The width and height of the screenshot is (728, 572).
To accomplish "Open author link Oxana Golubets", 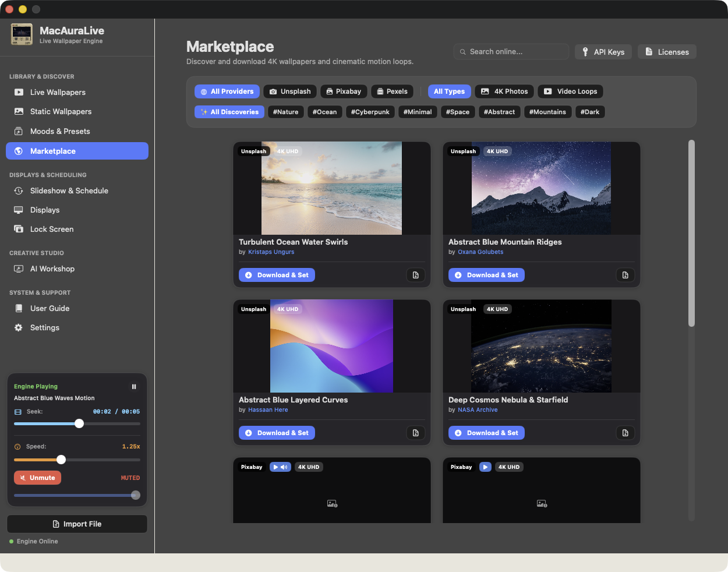I will [480, 252].
